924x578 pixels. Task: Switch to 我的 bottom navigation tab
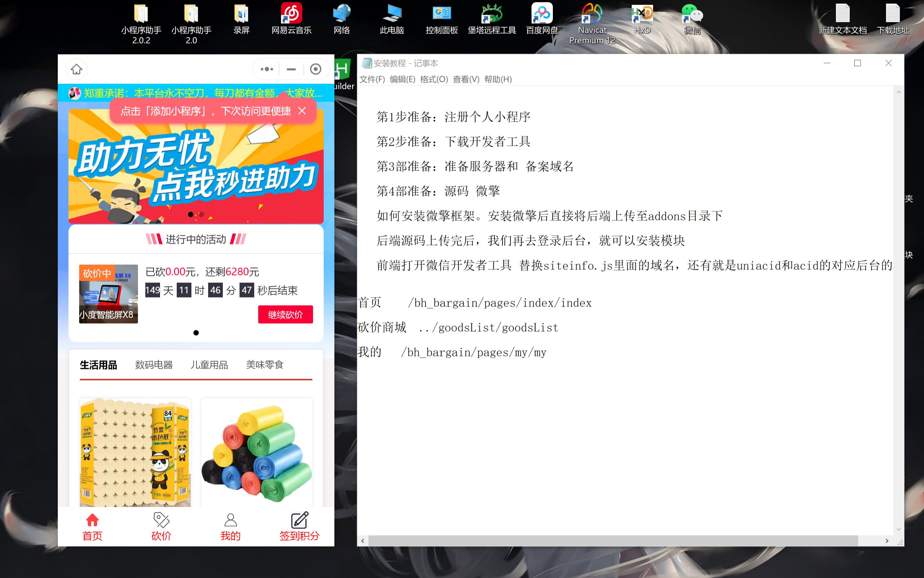230,527
